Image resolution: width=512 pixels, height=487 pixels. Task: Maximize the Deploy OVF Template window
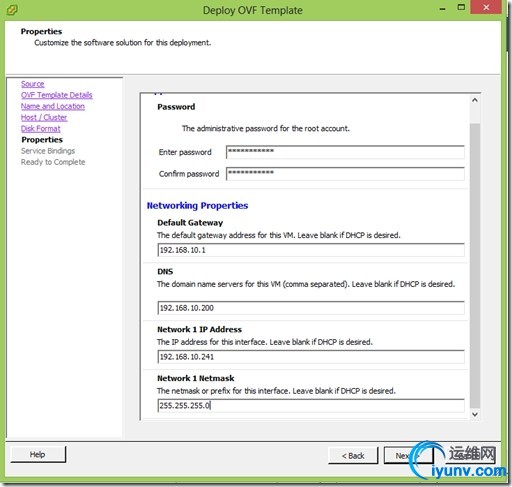(461, 7)
